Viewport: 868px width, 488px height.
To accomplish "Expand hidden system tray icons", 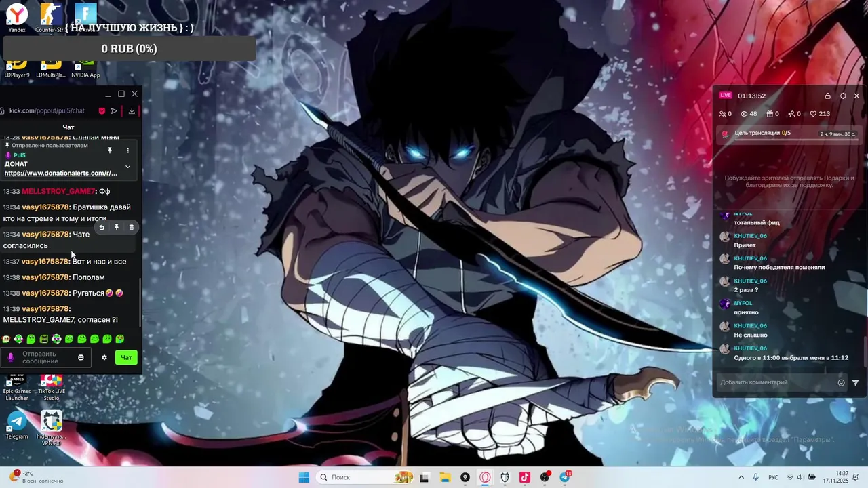I will [x=741, y=477].
